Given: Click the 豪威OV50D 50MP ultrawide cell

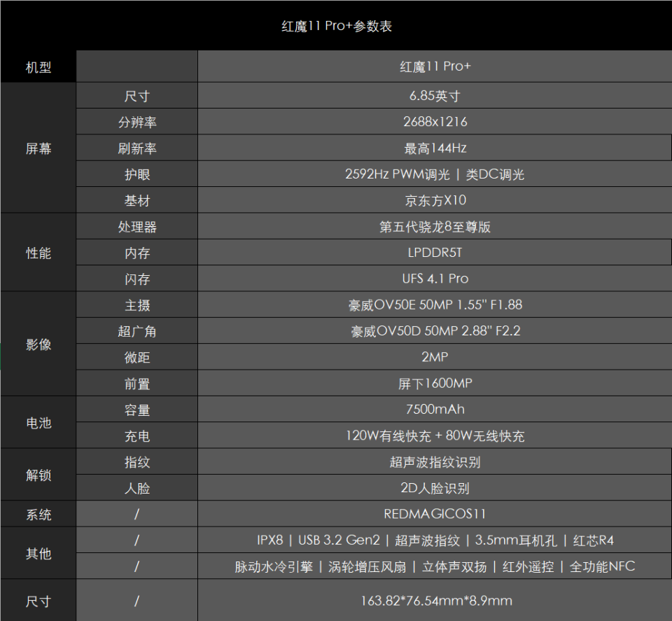Looking at the screenshot, I should 435,331.
